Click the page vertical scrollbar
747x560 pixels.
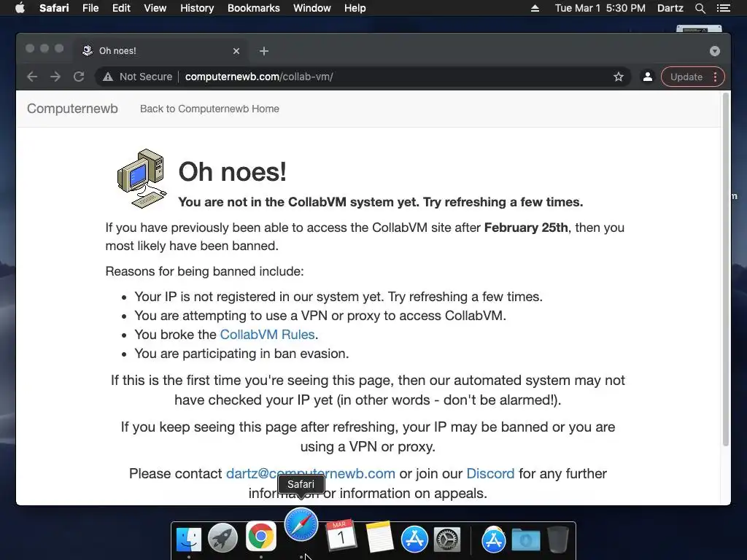(726, 269)
